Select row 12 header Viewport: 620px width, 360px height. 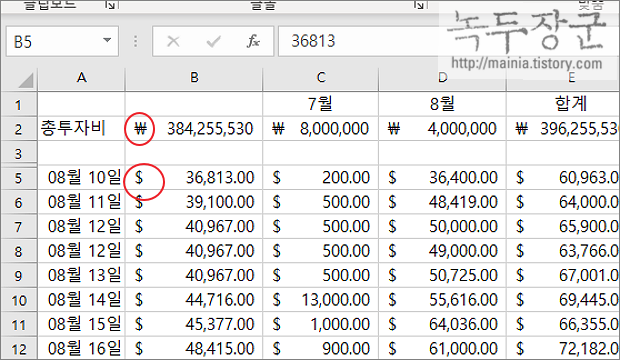[x=19, y=349]
